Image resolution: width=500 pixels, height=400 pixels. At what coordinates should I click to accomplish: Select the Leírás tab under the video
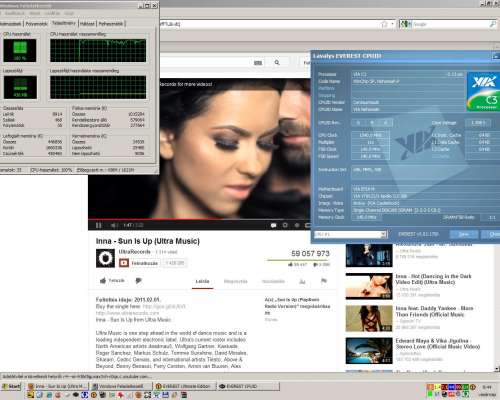pyautogui.click(x=202, y=281)
